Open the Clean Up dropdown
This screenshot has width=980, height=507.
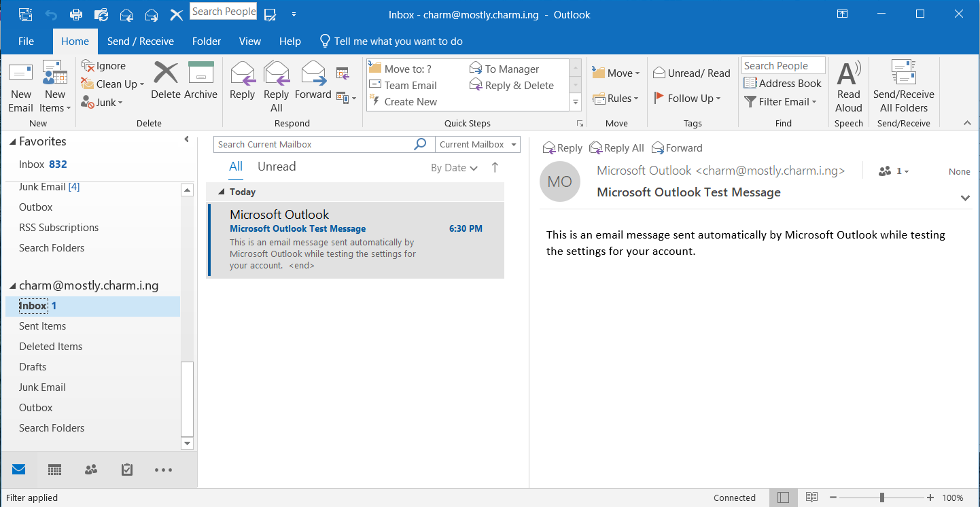(x=113, y=84)
